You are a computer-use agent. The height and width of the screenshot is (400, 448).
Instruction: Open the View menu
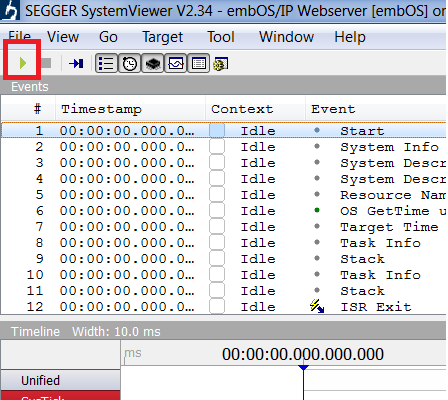[x=63, y=36]
